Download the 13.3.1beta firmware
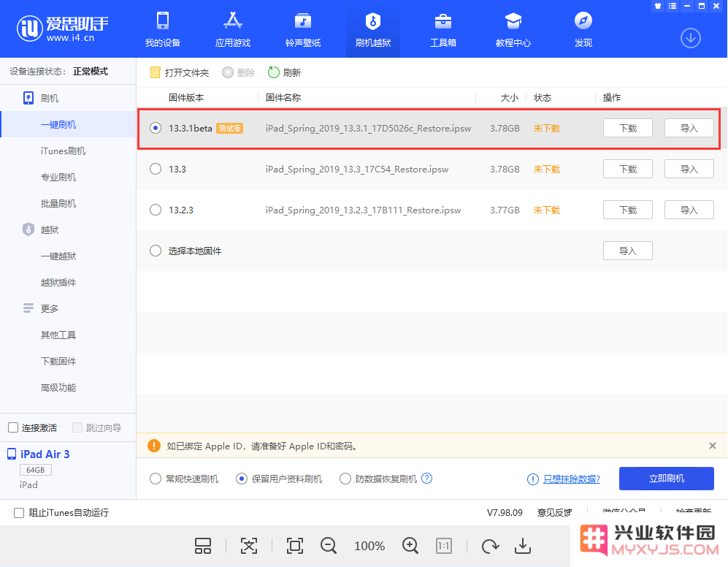 coord(628,128)
